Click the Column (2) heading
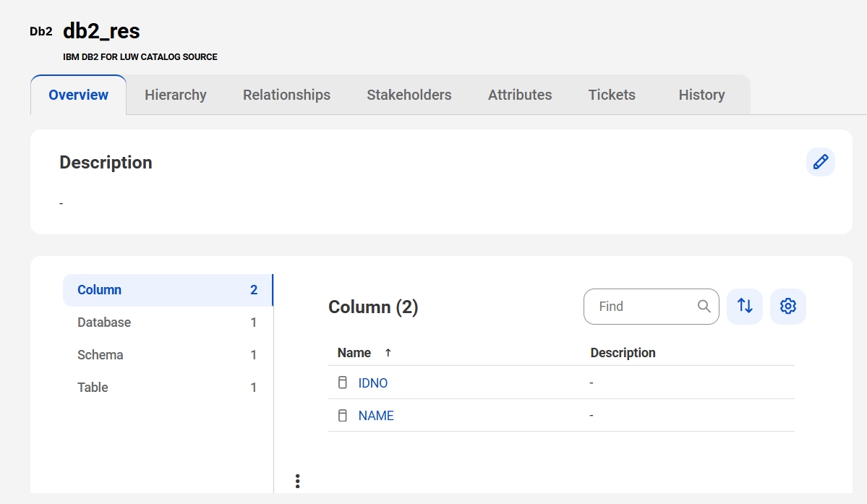867x504 pixels. tap(373, 307)
